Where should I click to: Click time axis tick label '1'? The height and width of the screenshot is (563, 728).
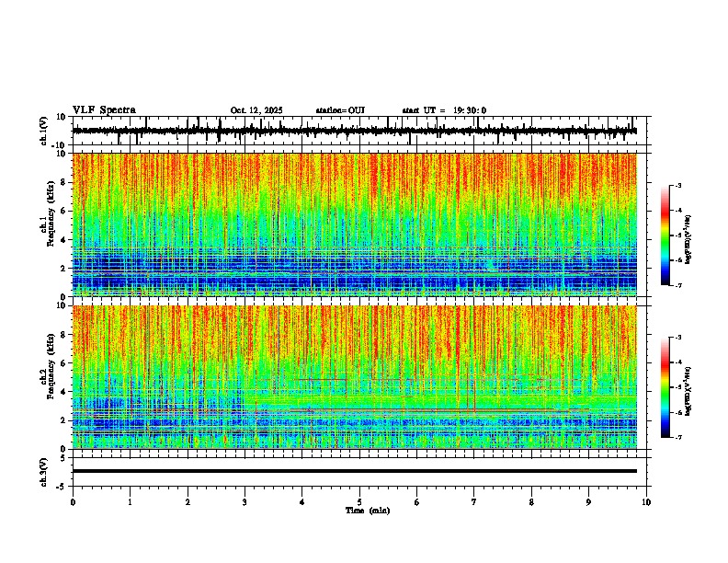(x=131, y=502)
